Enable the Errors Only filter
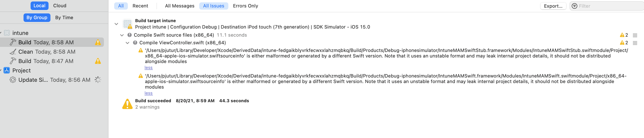 pos(245,6)
